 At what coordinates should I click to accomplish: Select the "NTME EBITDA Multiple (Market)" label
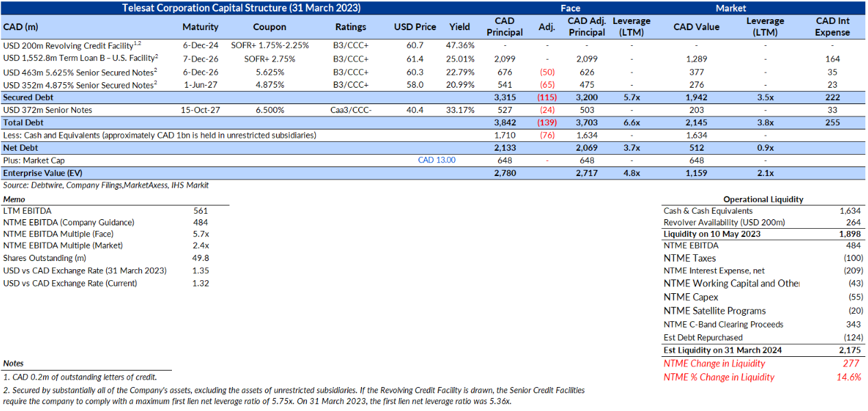coord(63,245)
